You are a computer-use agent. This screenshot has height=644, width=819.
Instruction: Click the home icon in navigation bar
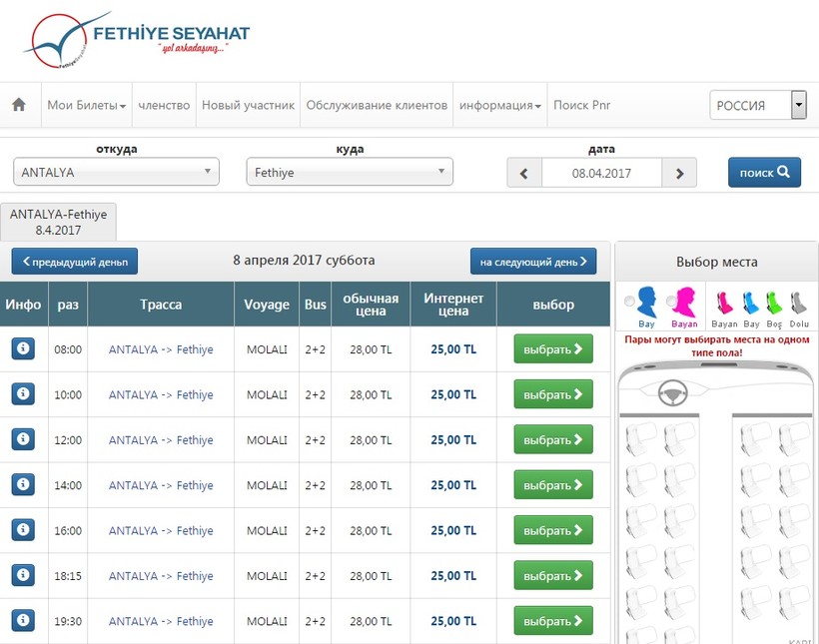[18, 106]
